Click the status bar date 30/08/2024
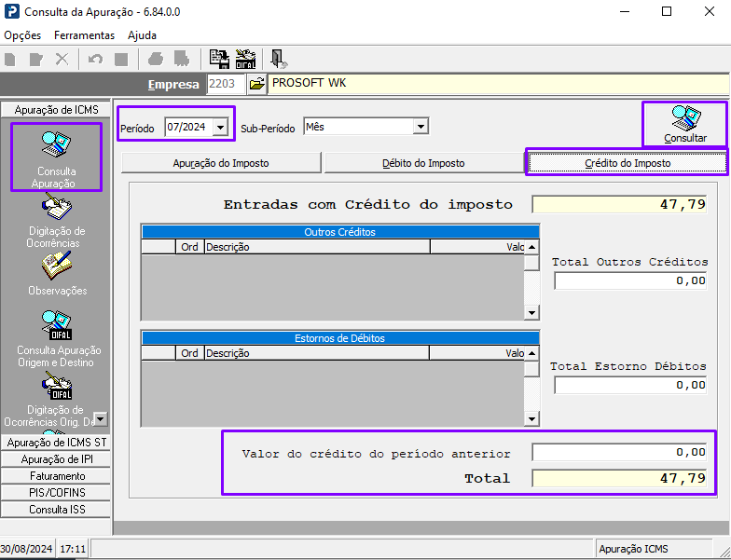Image resolution: width=731 pixels, height=560 pixels. (x=26, y=549)
